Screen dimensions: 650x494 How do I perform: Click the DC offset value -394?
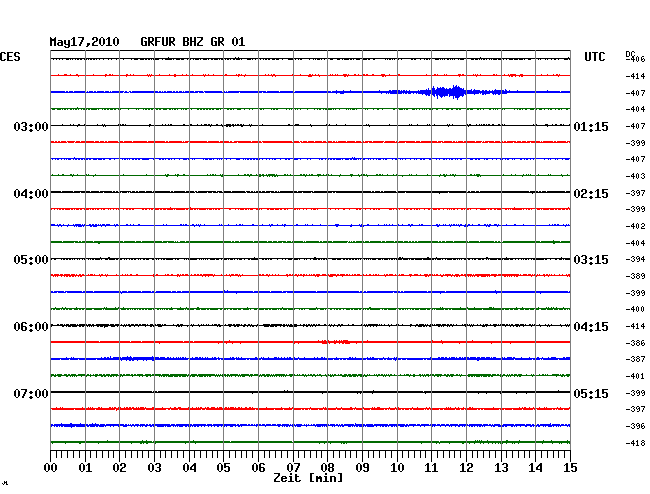635,259
